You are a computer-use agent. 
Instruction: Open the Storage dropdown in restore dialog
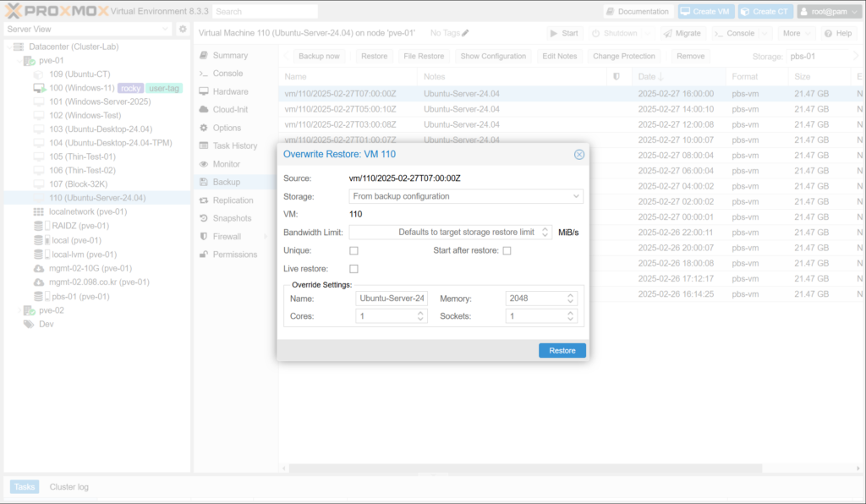(466, 196)
